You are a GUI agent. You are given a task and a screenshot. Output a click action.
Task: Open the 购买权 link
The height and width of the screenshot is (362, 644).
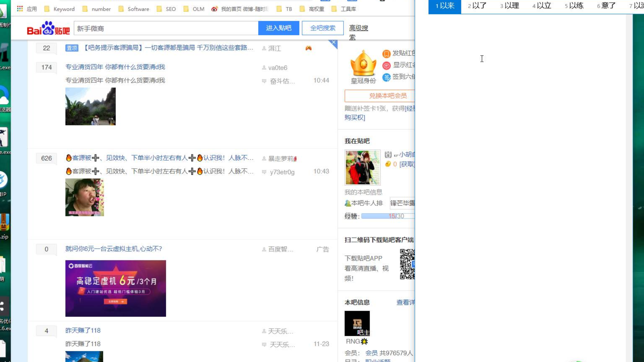point(355,117)
